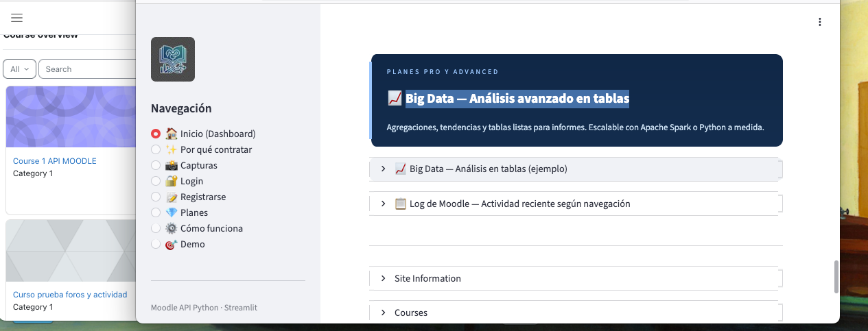
Task: Click the house icon beside Inicio
Action: (x=172, y=134)
